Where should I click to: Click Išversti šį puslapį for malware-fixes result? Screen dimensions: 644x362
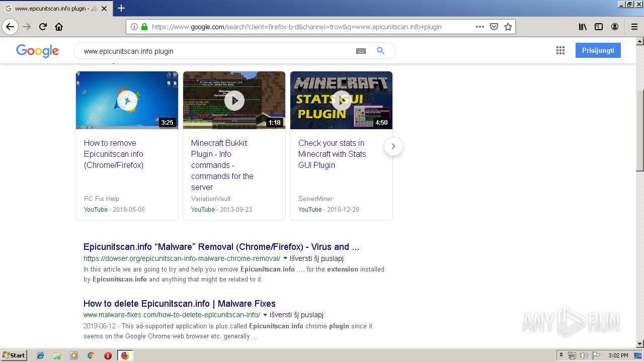(296, 315)
